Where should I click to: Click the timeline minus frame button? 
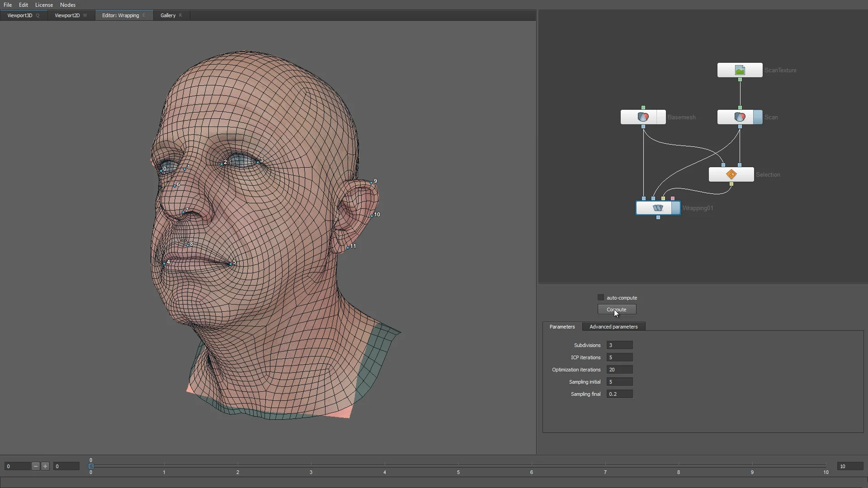[36, 466]
